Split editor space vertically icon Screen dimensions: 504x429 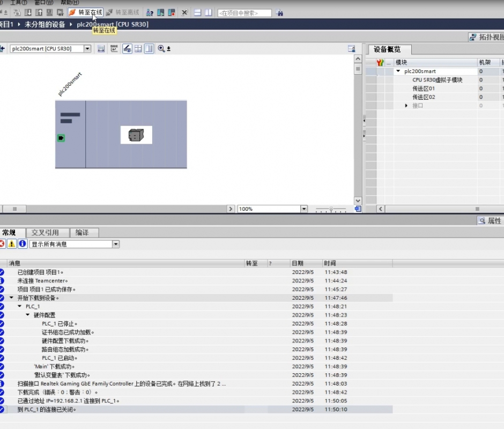pyautogui.click(x=209, y=13)
